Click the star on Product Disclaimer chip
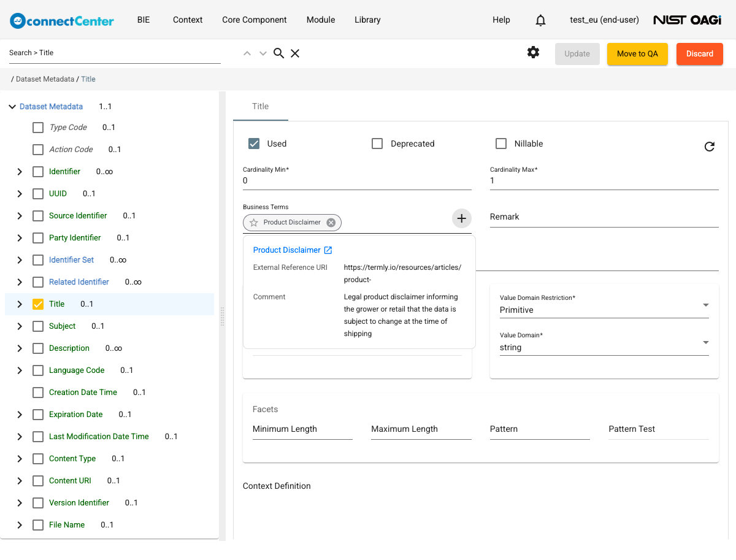 point(254,223)
